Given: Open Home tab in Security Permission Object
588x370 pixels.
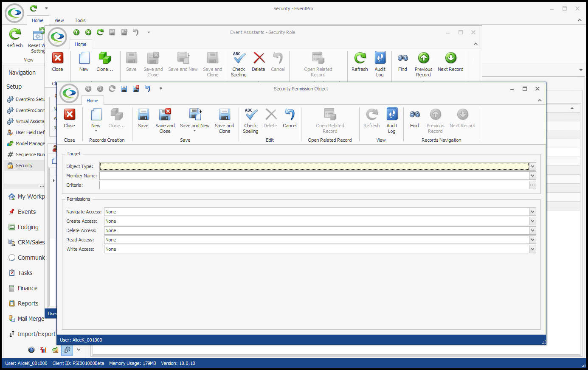Looking at the screenshot, I should (x=93, y=101).
